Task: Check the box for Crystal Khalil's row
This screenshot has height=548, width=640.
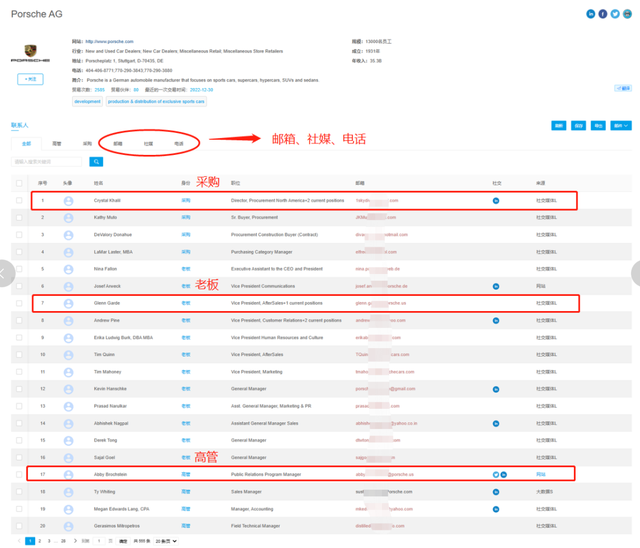Action: pyautogui.click(x=19, y=200)
